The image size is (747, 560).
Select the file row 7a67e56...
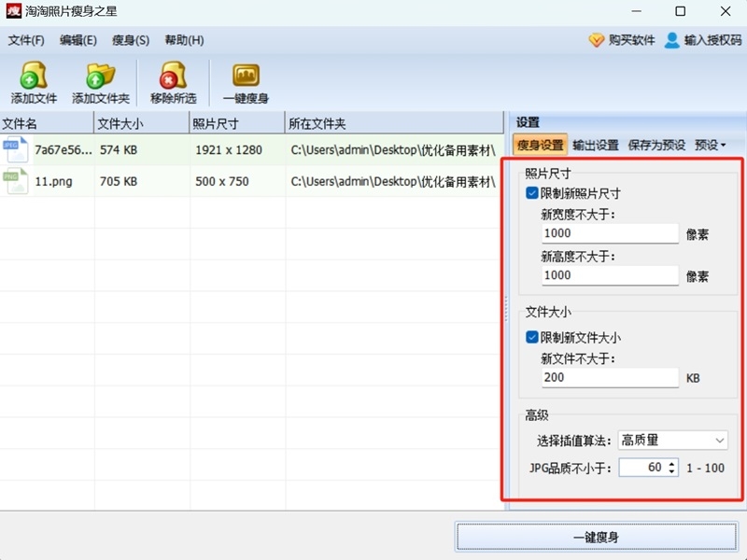[x=251, y=150]
